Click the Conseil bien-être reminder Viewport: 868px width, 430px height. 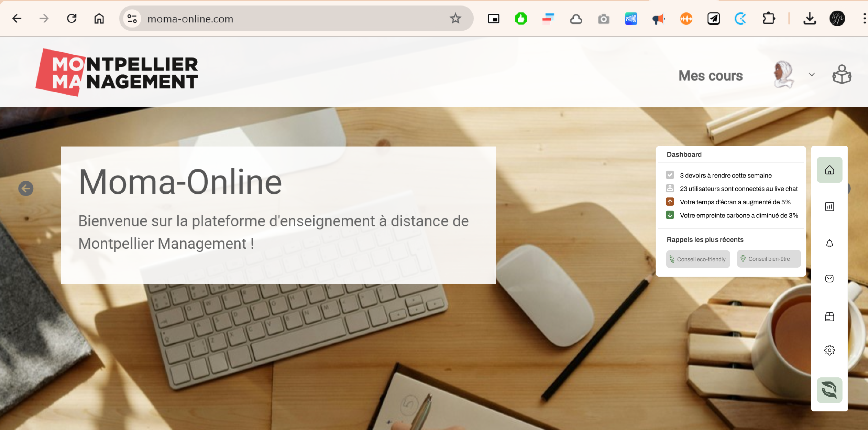click(x=769, y=259)
